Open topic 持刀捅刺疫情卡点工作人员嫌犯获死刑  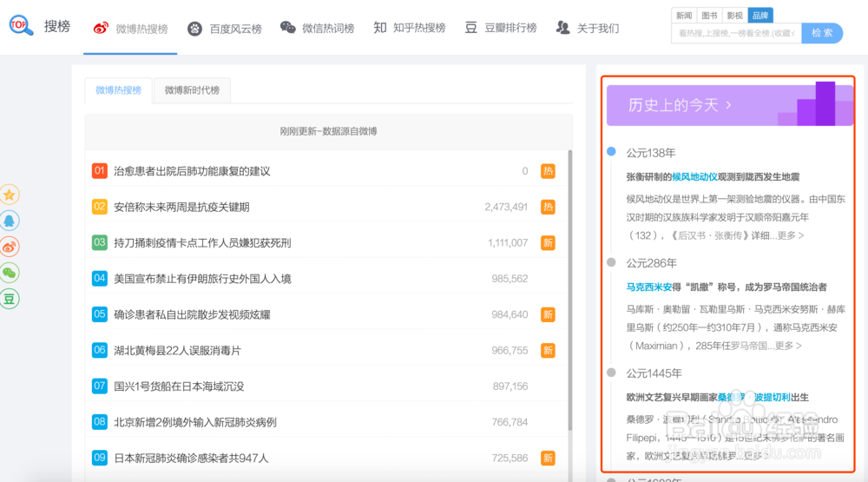pos(202,242)
